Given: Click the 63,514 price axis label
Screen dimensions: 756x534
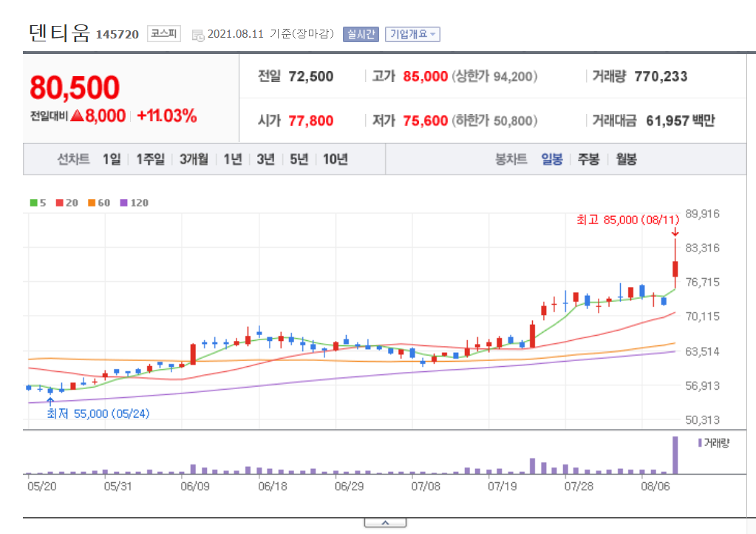Looking at the screenshot, I should [703, 351].
